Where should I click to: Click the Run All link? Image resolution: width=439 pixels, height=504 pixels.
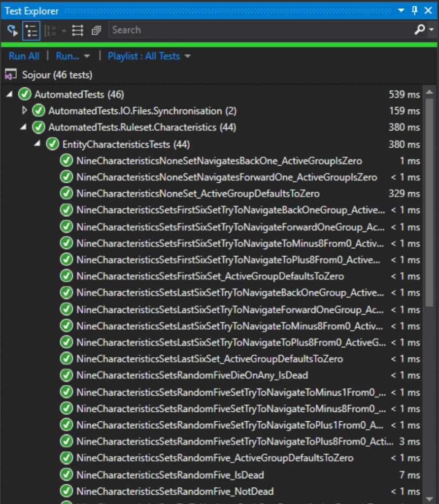click(x=24, y=56)
